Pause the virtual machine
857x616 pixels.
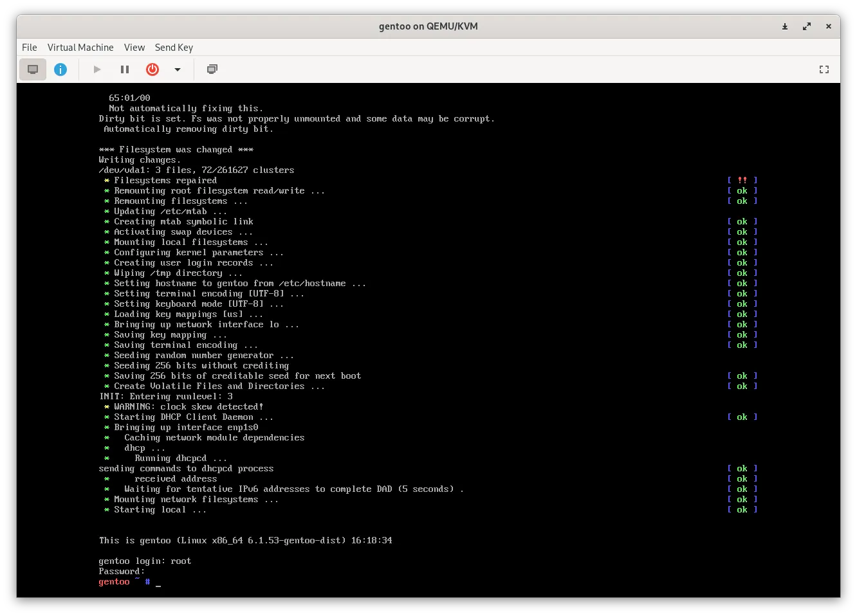click(125, 69)
